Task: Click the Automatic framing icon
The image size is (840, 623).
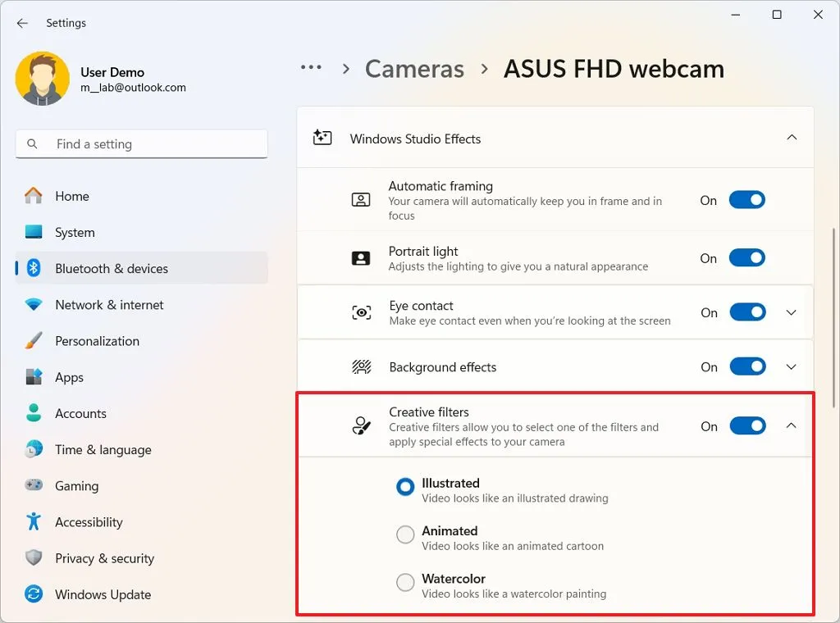Action: [361, 198]
